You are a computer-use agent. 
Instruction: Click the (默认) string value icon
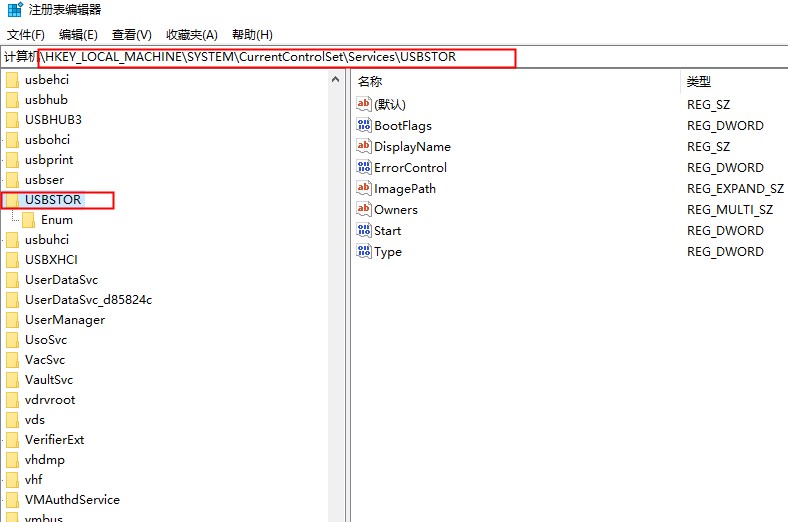click(x=364, y=104)
